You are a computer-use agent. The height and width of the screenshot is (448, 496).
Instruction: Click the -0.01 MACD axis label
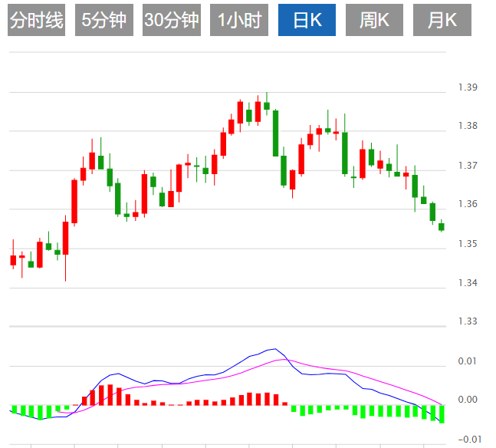tap(470, 440)
